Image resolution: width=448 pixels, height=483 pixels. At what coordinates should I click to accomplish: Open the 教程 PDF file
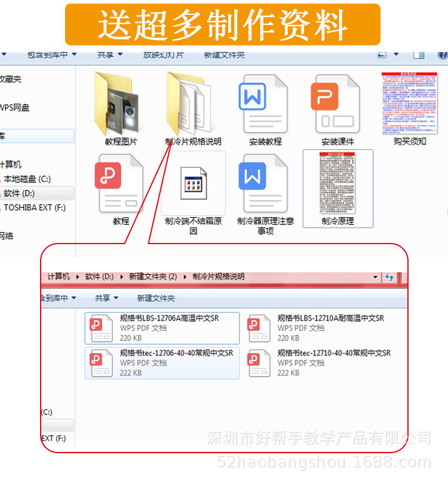(121, 189)
